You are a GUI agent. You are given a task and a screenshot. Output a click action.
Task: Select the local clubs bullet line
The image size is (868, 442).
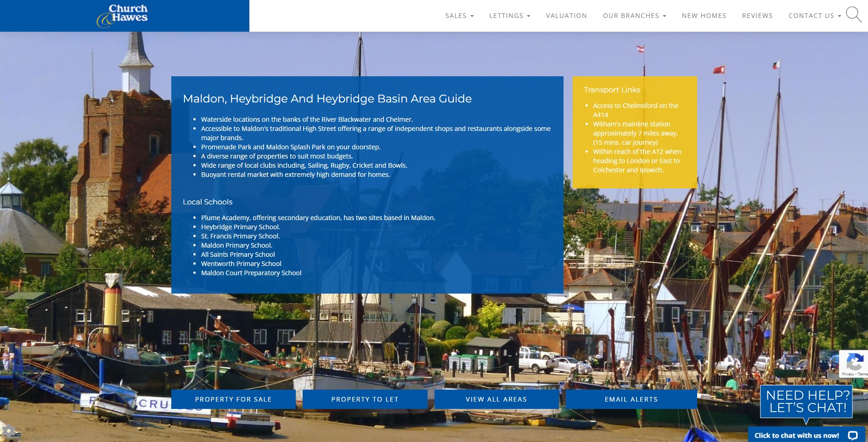click(304, 165)
